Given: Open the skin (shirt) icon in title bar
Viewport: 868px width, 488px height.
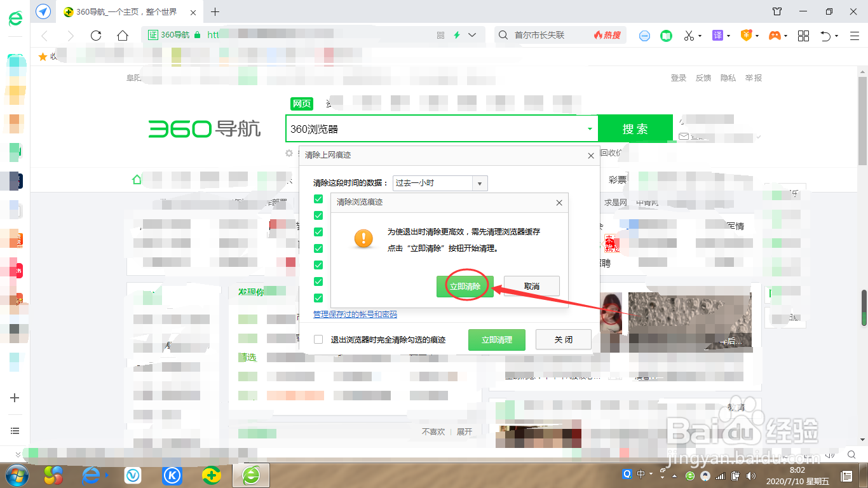Looking at the screenshot, I should 777,11.
